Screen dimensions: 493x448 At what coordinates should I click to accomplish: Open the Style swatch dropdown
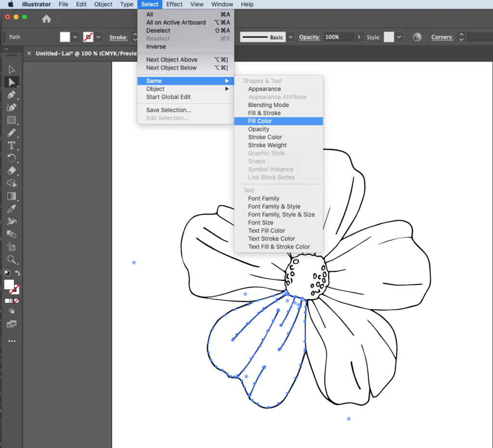400,37
